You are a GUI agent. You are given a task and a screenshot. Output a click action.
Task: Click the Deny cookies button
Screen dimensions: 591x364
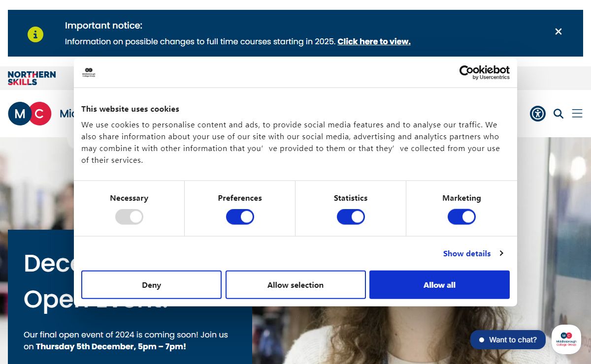coord(151,285)
